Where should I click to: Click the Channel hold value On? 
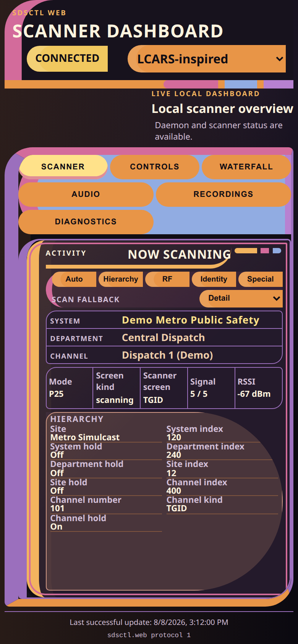[x=57, y=526]
